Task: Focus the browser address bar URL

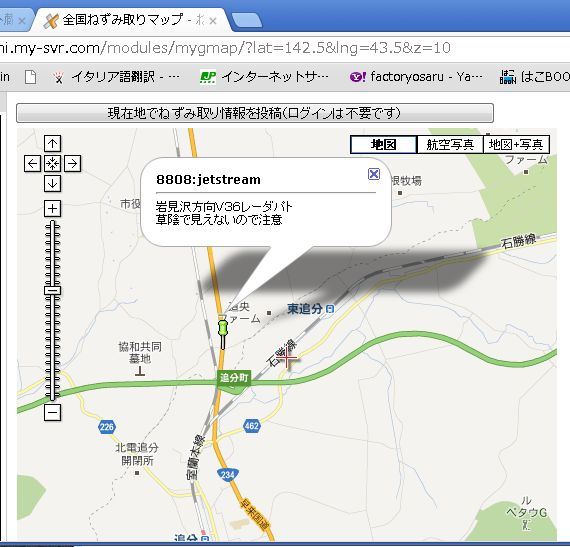Action: [225, 48]
